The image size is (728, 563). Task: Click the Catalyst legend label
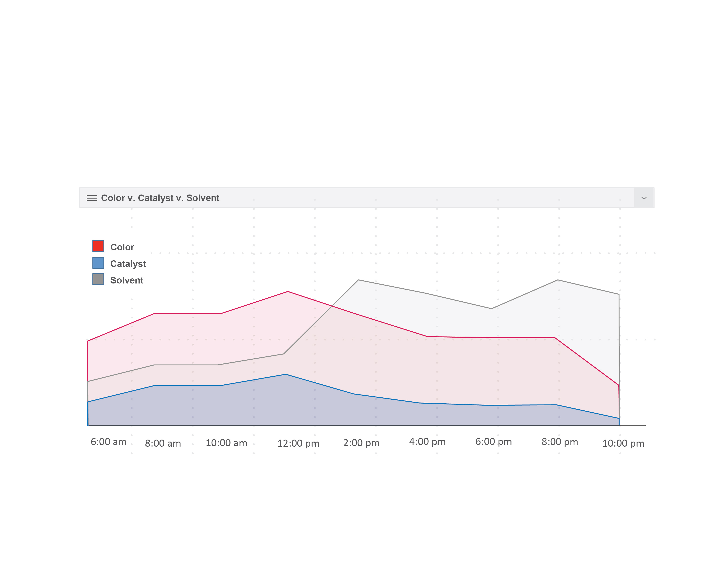tap(128, 264)
